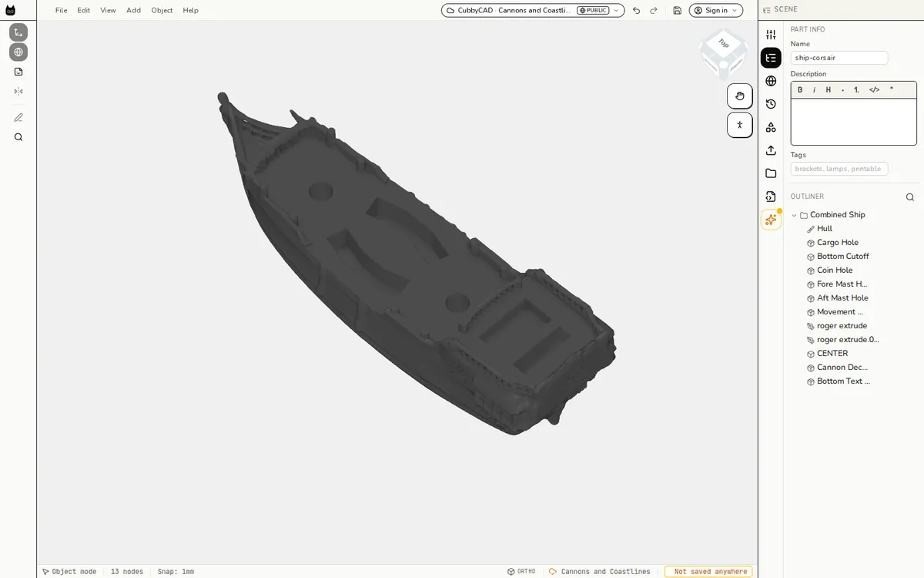Open the export upload panel icon
The height and width of the screenshot is (578, 924).
coord(771,150)
